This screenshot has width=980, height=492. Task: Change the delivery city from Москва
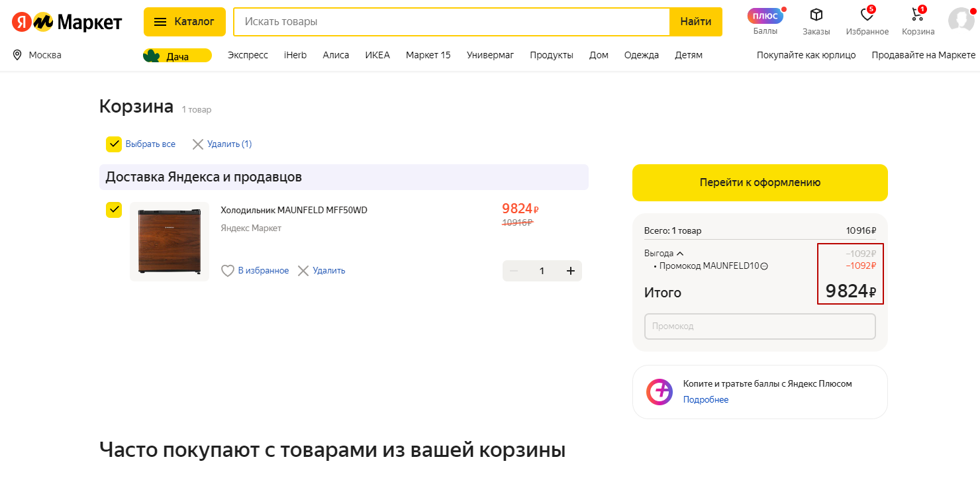tap(38, 55)
